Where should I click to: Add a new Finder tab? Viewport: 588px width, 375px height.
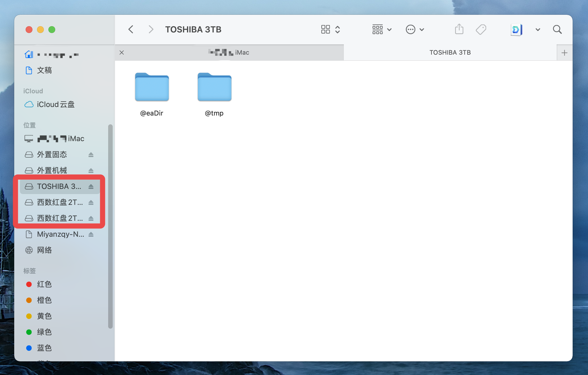pos(564,53)
